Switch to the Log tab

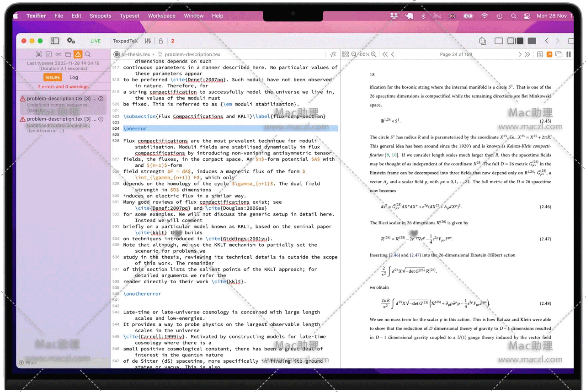pos(74,77)
